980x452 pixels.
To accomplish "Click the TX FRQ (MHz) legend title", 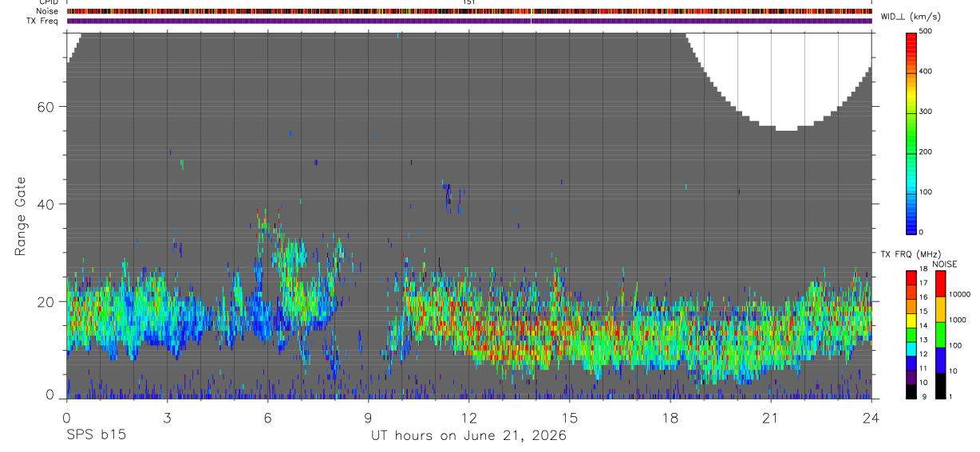I will click(x=910, y=254).
